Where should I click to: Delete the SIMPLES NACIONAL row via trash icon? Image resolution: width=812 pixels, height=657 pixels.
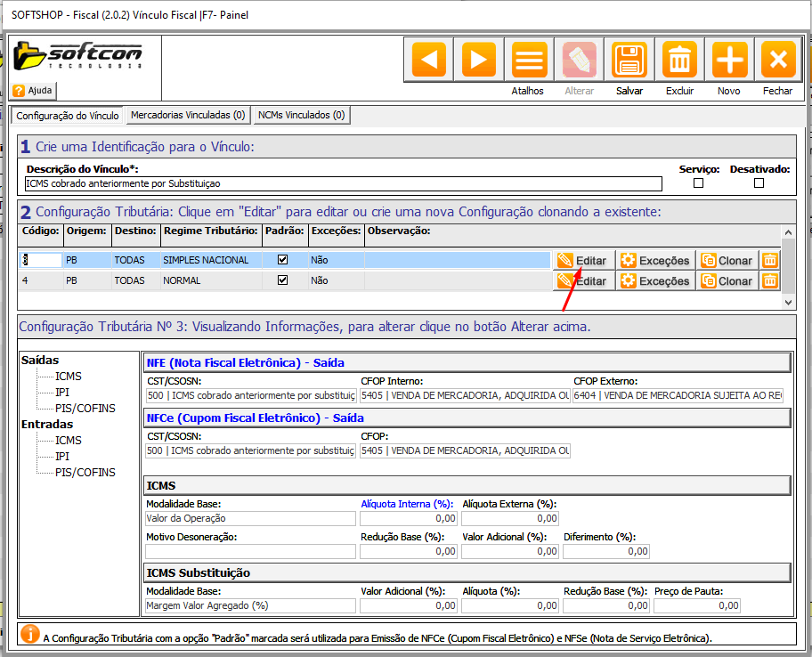[770, 260]
